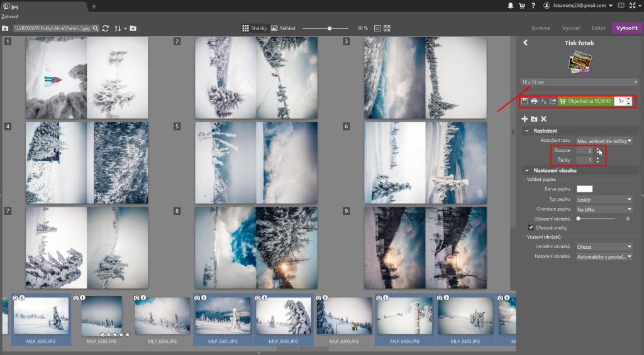Click the search magnifier in path field
The height and width of the screenshot is (355, 644).
96,28
